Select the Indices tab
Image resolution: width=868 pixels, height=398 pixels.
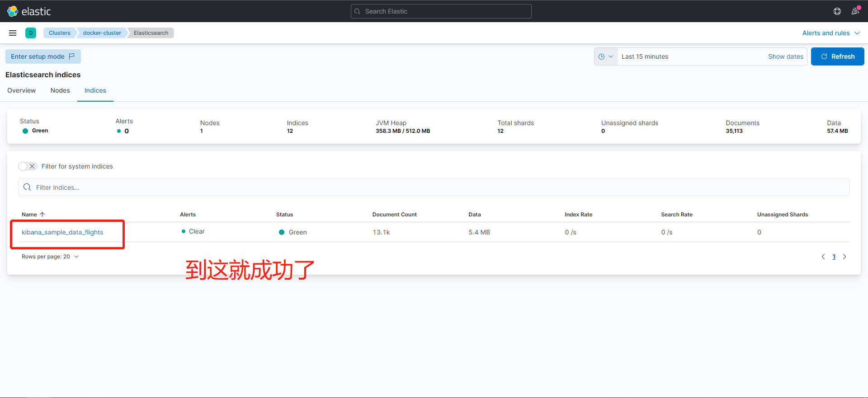coord(95,90)
